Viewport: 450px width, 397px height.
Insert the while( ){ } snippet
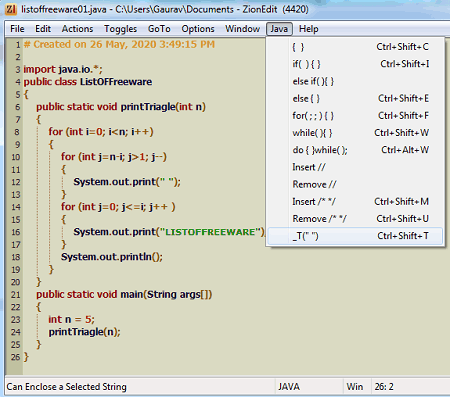click(355, 133)
